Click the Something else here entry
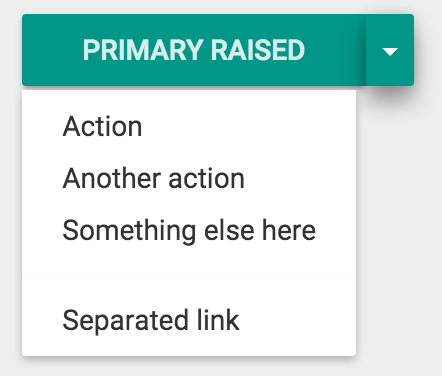This screenshot has width=442, height=376. [x=189, y=231]
